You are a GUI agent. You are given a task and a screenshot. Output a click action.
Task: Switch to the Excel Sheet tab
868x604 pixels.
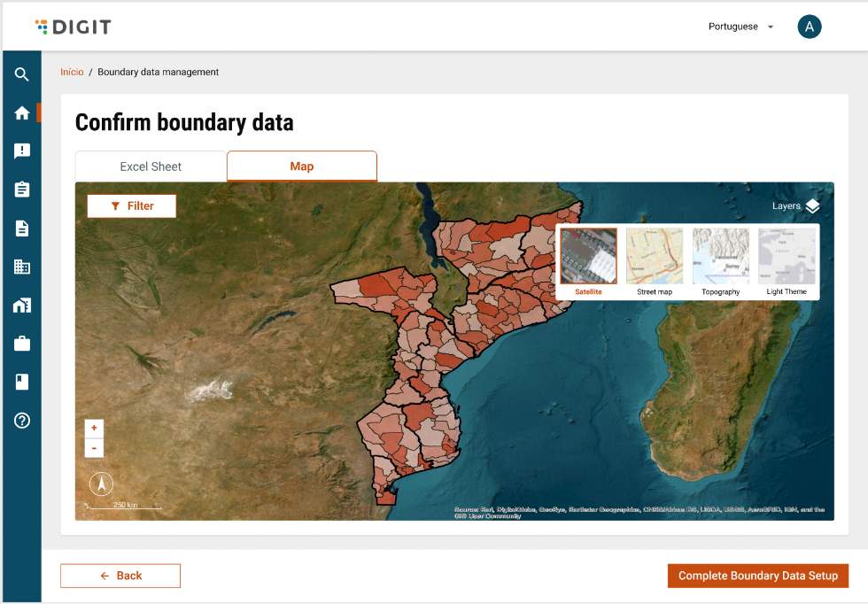click(151, 166)
